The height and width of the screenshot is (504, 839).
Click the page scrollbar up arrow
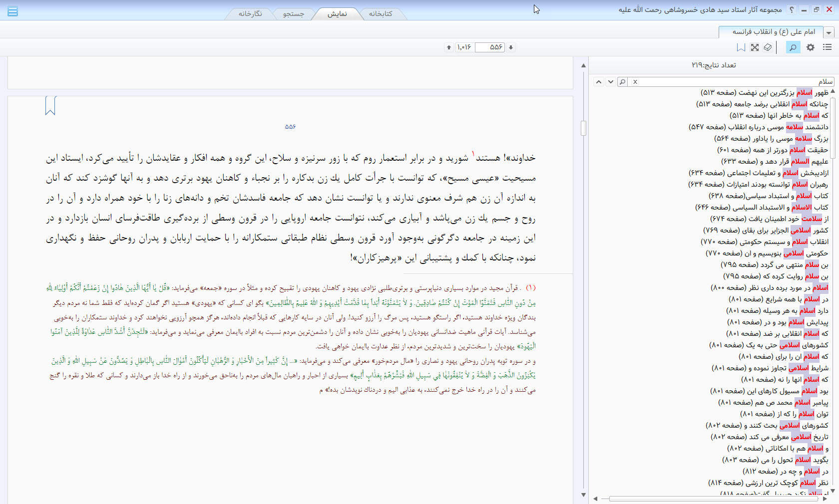tap(583, 65)
